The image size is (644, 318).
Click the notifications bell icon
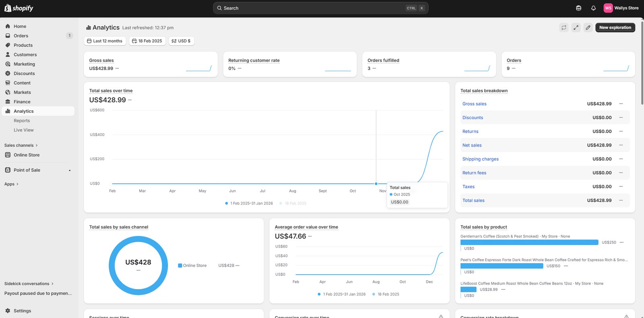click(593, 8)
